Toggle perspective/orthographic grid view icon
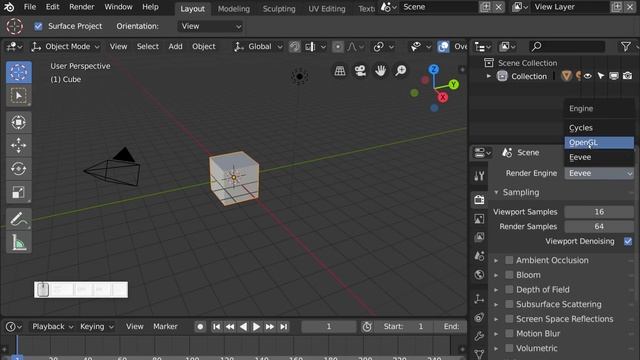This screenshot has width=640, height=360. pos(340,71)
